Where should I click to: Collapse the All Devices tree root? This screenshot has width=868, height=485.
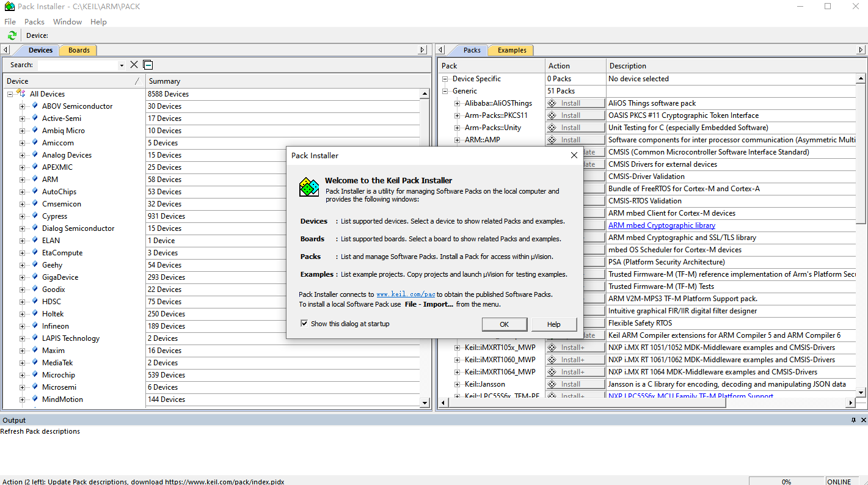coord(10,94)
